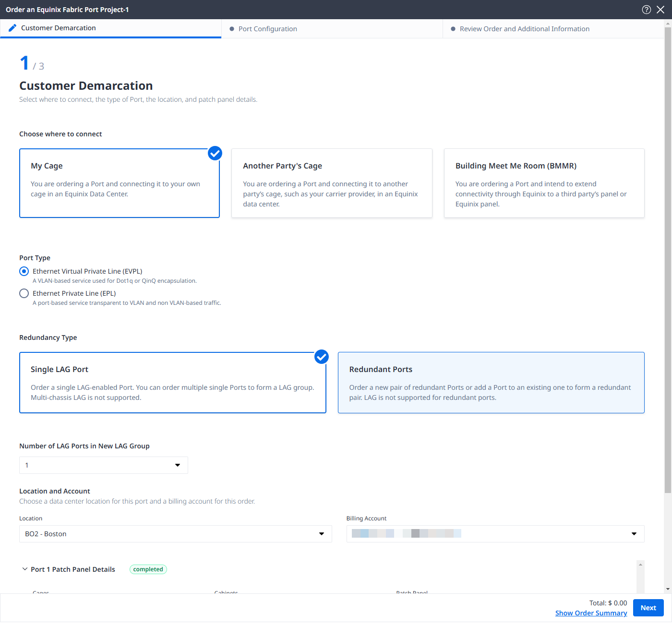Open Review Order and Additional Information tab

tap(553, 29)
